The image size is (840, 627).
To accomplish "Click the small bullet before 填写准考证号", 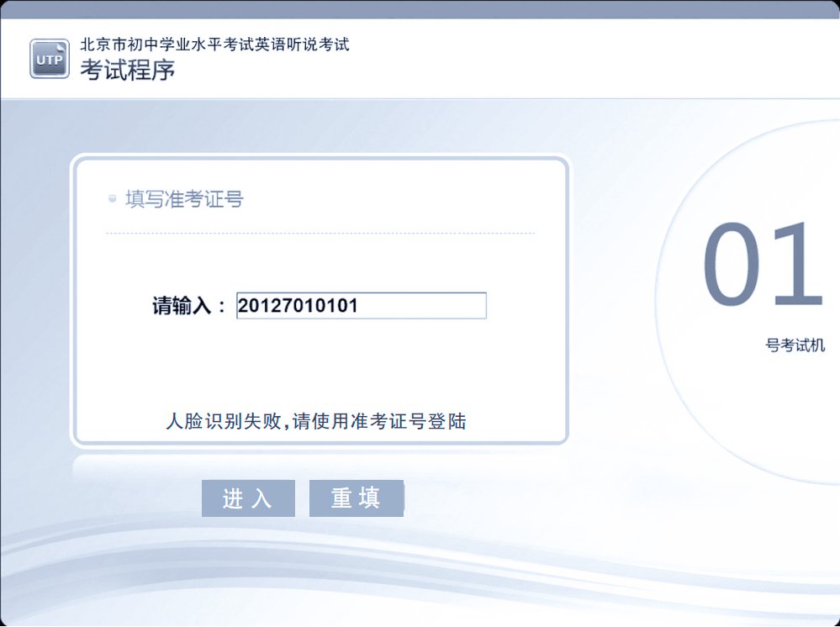I will (x=112, y=198).
